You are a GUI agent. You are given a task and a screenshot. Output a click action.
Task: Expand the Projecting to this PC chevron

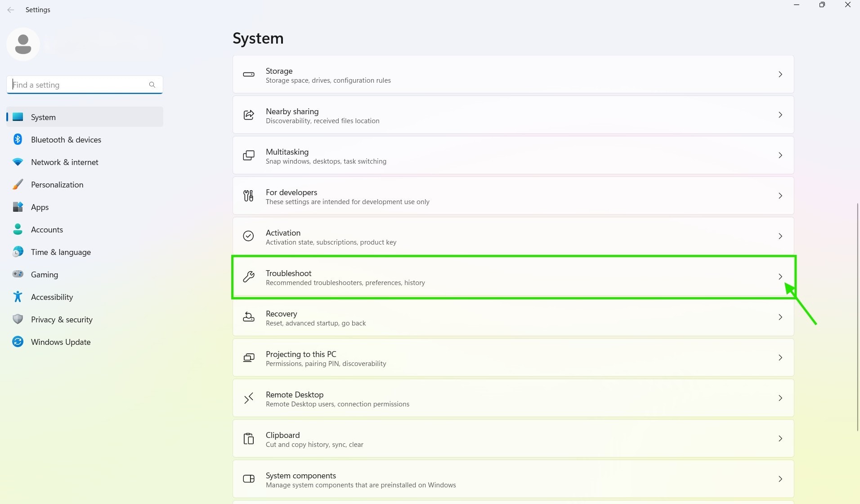point(780,358)
